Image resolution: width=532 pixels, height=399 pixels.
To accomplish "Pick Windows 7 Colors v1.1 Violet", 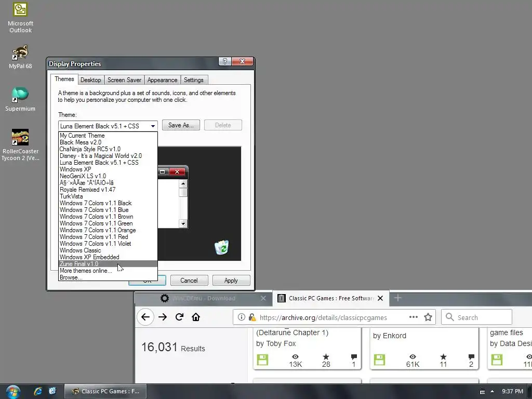I will pos(108,244).
